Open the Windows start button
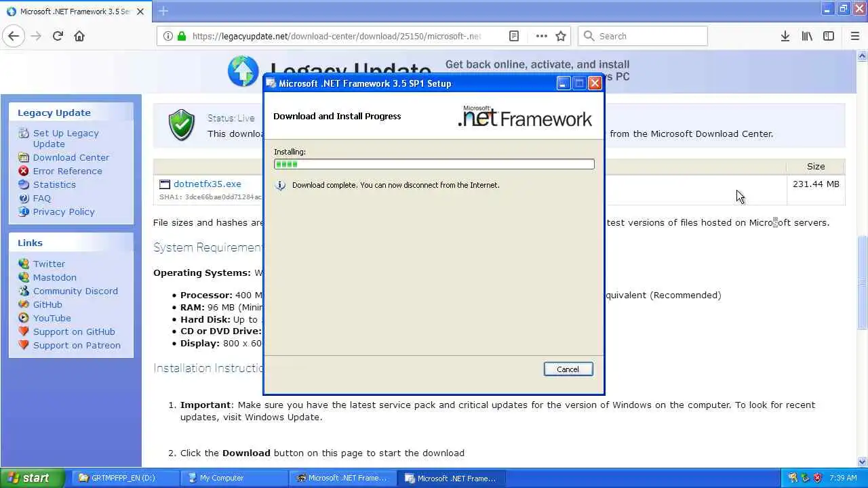868x488 pixels. [33, 478]
